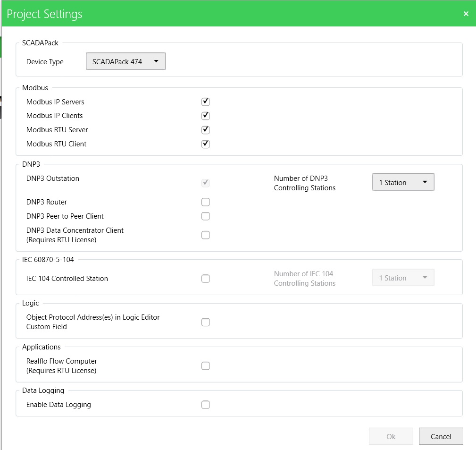Screen dimensions: 476x450
Task: Click the Modbus IP Clients label
Action: [54, 116]
